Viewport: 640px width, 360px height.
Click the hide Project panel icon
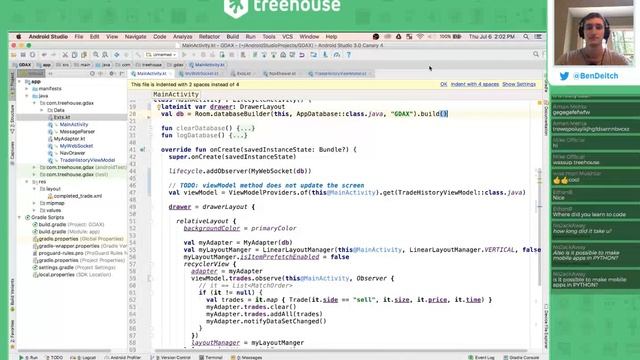[122, 74]
